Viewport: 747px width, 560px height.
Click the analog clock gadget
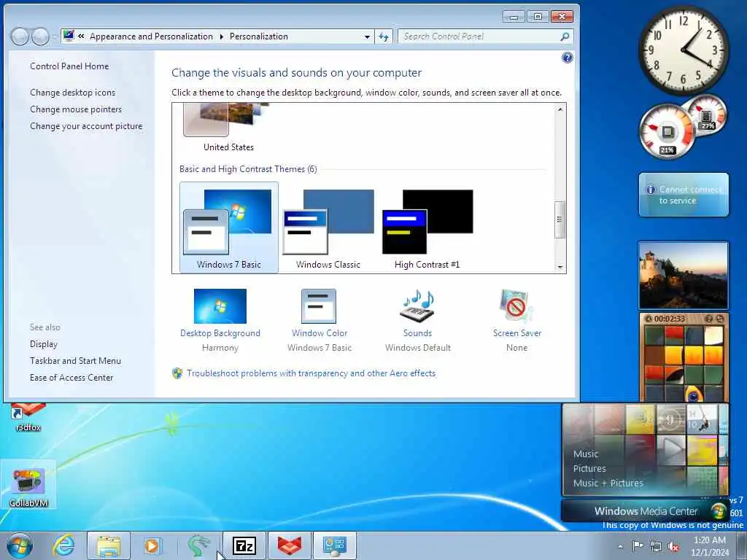coord(684,50)
